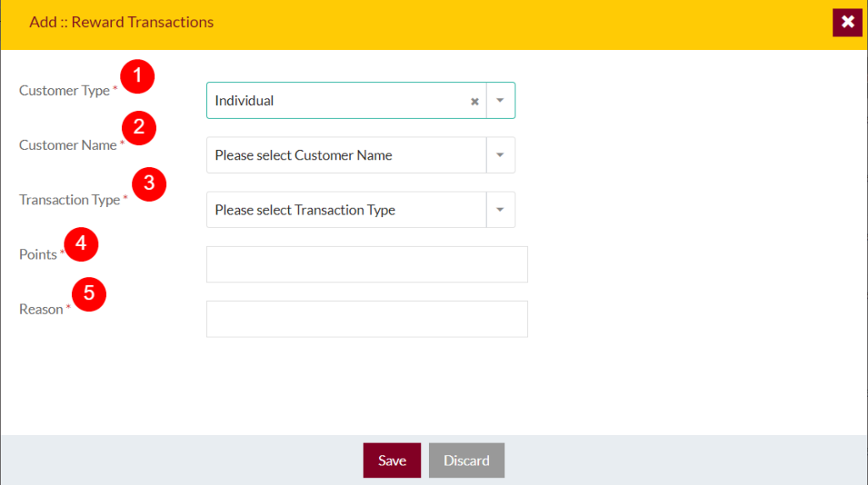Click the red number 5 marker

pos(88,294)
